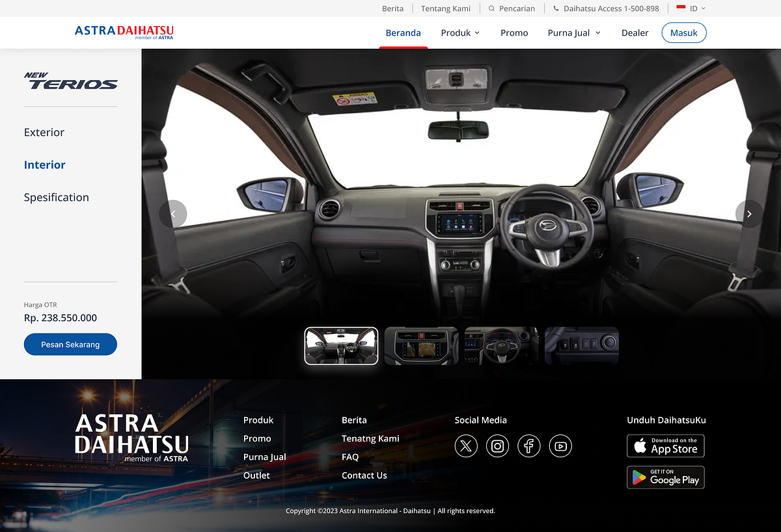Expand the Produk menu
Viewport: 781px width, 532px height.
pyautogui.click(x=460, y=33)
